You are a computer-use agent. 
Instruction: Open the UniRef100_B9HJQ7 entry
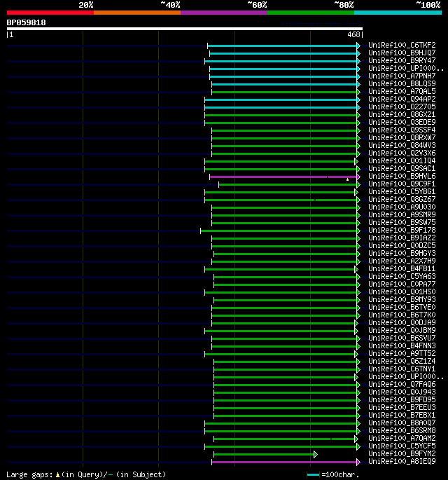pyautogui.click(x=402, y=53)
